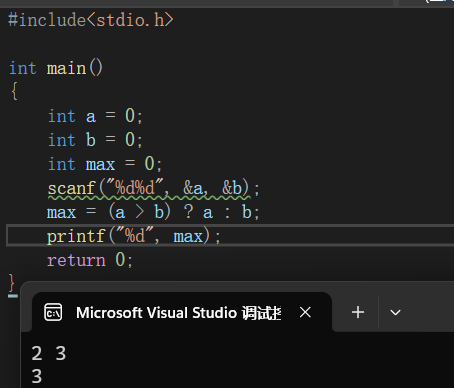This screenshot has width=454, height=388.
Task: Place cursor on the printf line
Action: (133, 236)
